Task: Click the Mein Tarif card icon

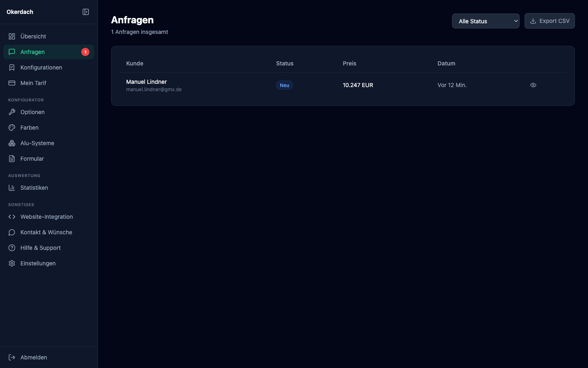Action: (x=11, y=83)
